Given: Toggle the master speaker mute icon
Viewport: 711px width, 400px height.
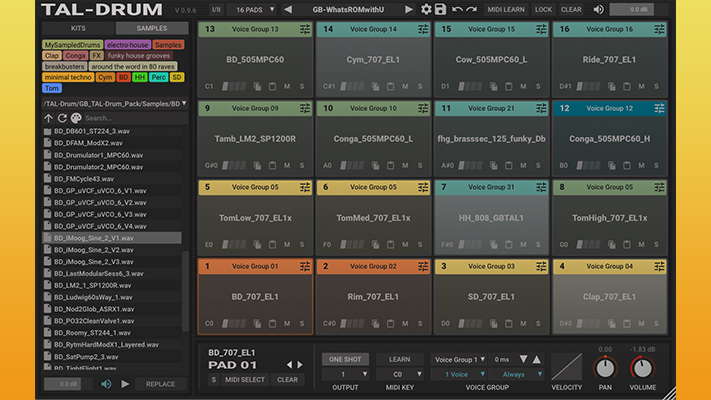Looking at the screenshot, I should click(598, 9).
